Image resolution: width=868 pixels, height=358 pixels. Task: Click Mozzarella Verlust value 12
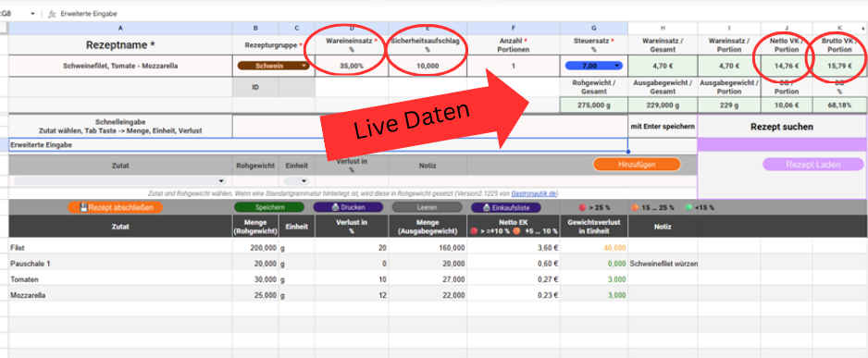tap(382, 295)
